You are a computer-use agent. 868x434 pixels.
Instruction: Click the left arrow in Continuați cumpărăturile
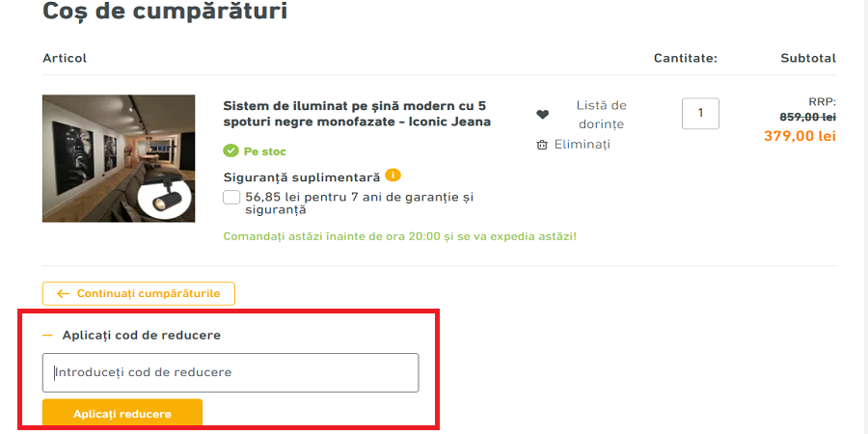click(x=64, y=293)
